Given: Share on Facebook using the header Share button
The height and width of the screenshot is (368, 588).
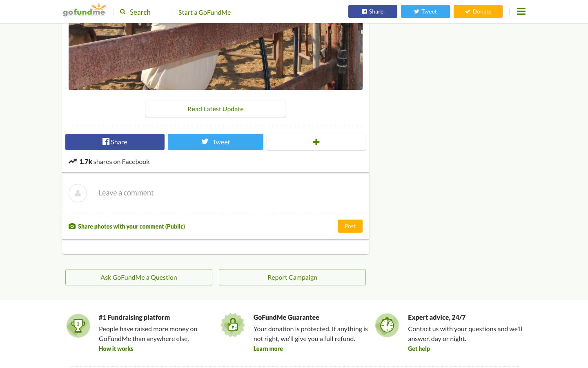Looking at the screenshot, I should point(373,11).
